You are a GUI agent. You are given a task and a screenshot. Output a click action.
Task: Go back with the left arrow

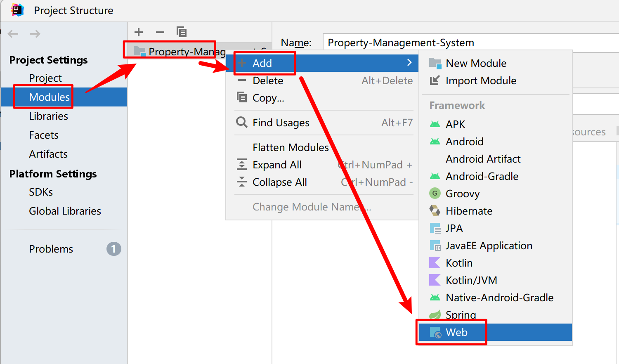13,34
